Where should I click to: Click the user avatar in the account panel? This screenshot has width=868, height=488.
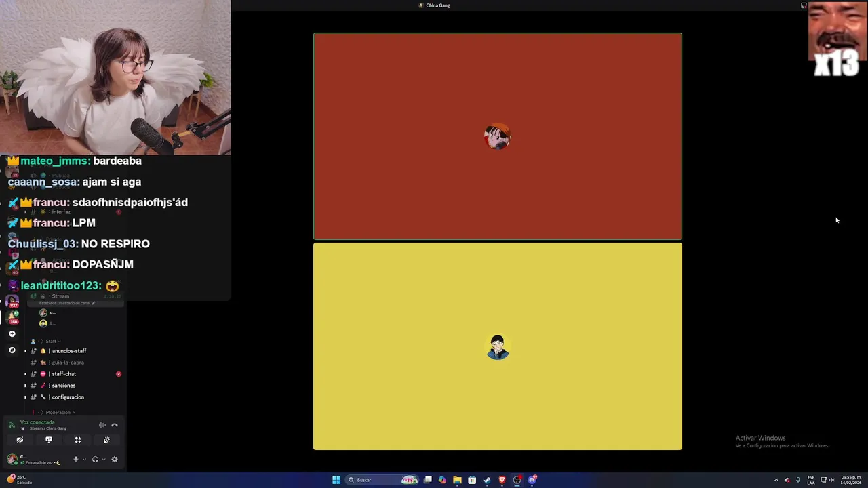coord(12,459)
